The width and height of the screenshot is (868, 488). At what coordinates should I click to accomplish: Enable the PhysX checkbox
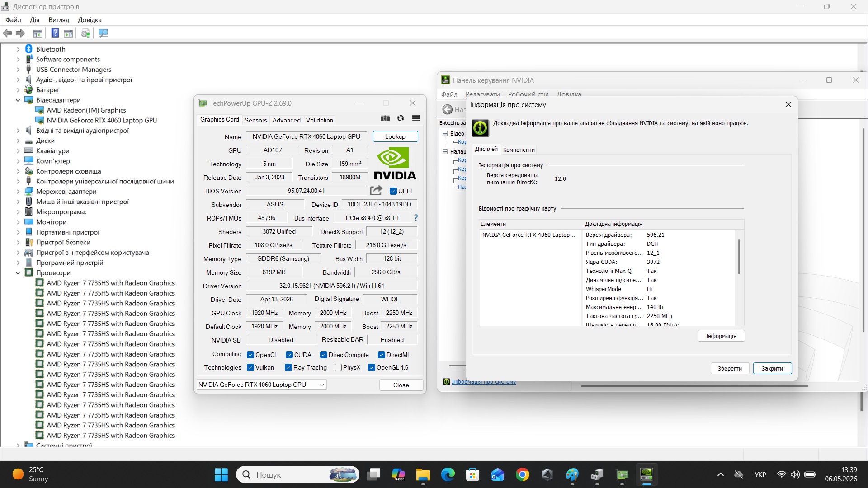pos(338,367)
